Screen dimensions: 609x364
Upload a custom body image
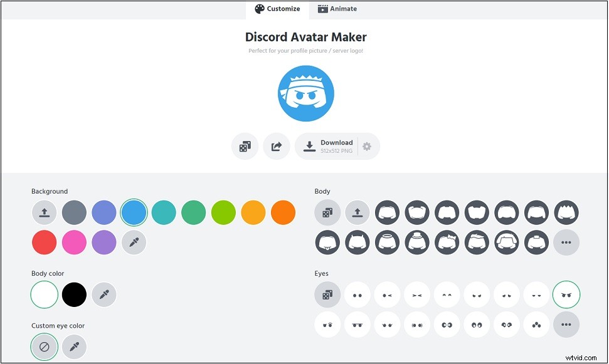coord(357,212)
